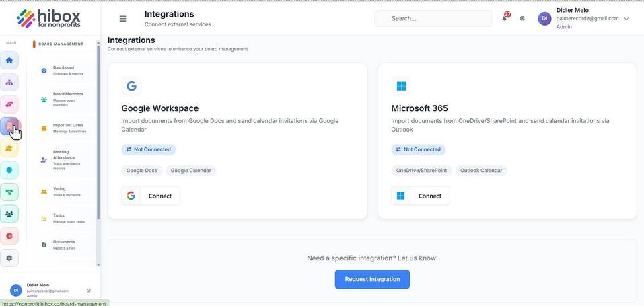
Task: Open the purple org chart sidebar icon
Action: (x=9, y=82)
